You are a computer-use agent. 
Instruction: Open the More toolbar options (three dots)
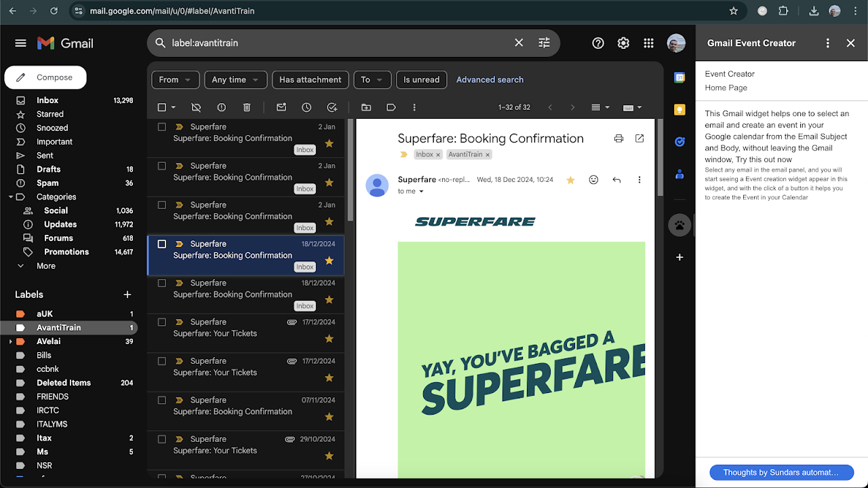point(414,107)
